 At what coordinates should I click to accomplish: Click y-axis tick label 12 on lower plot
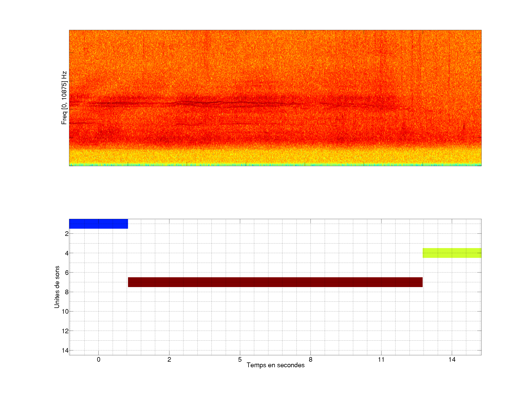65,331
